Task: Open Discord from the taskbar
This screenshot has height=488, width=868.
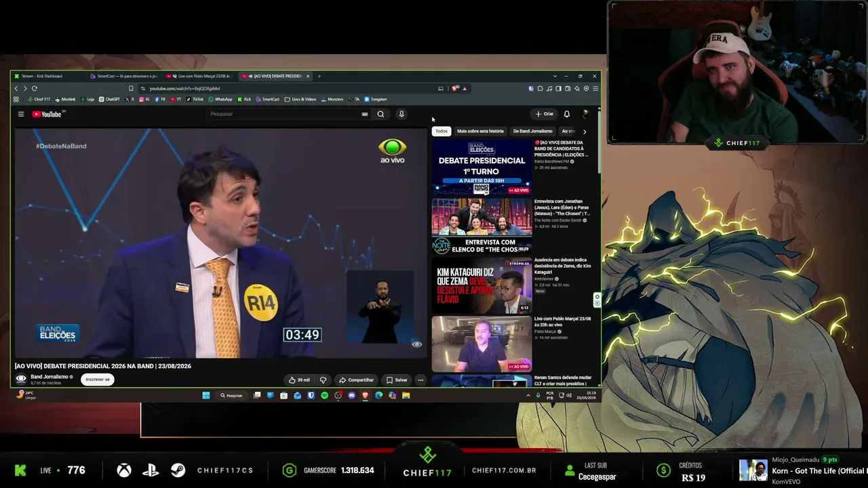Action: click(x=351, y=395)
